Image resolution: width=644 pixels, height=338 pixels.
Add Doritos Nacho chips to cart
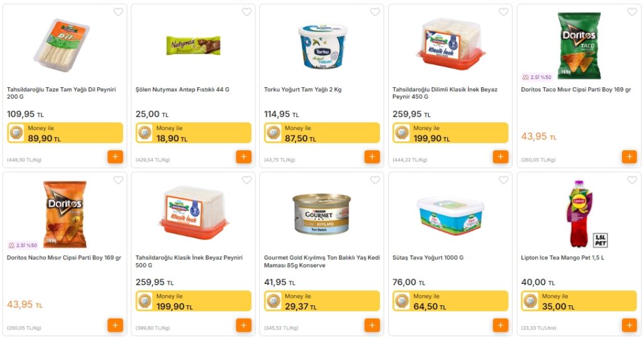(x=116, y=325)
